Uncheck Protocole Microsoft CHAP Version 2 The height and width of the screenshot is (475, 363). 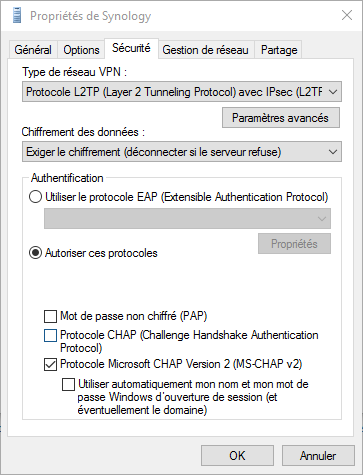click(x=50, y=364)
